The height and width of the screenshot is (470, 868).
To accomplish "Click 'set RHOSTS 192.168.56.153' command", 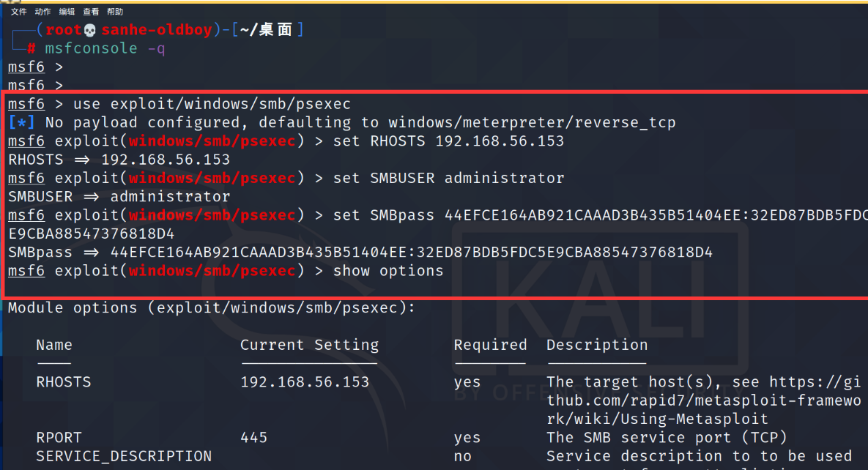I will (x=448, y=141).
